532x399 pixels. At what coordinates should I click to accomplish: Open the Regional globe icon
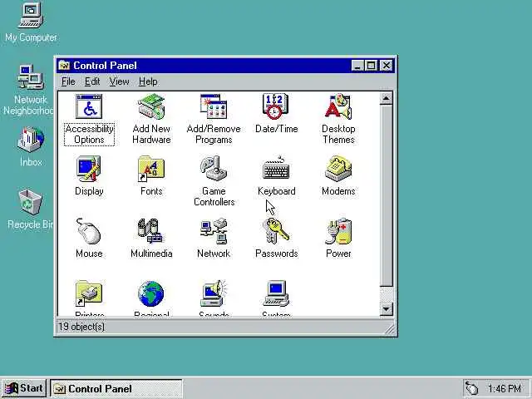coord(151,293)
